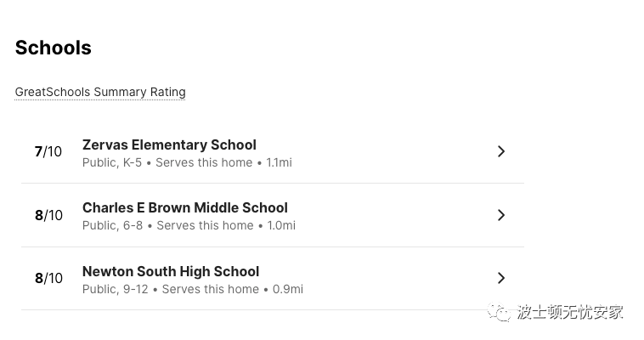
Task: Select the 'Public, K-5' grade text
Action: (111, 163)
